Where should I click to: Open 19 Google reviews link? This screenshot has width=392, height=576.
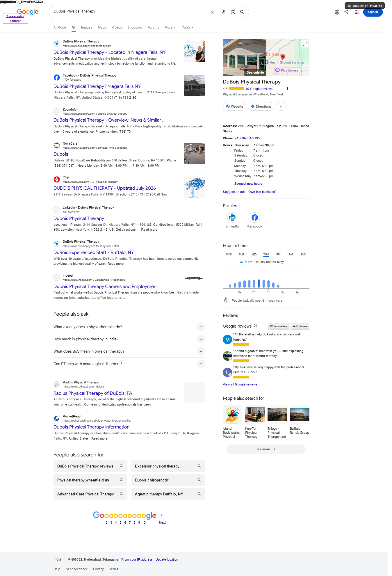tap(259, 89)
